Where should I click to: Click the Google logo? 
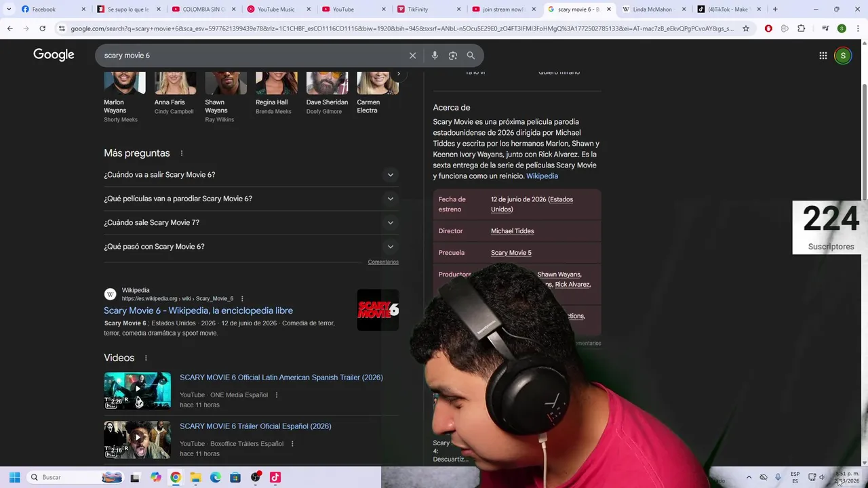pyautogui.click(x=54, y=55)
